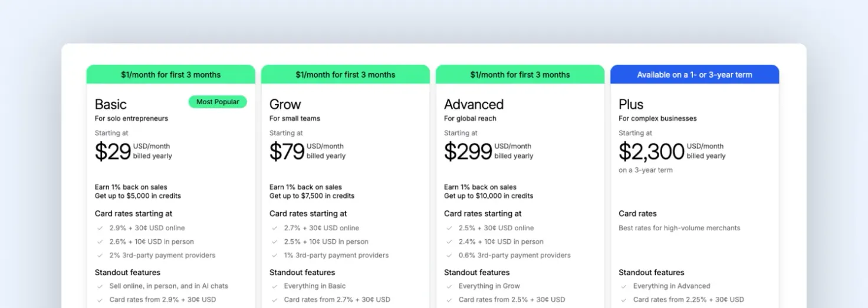Click Get up to $5,000 in credits text

coord(138,196)
